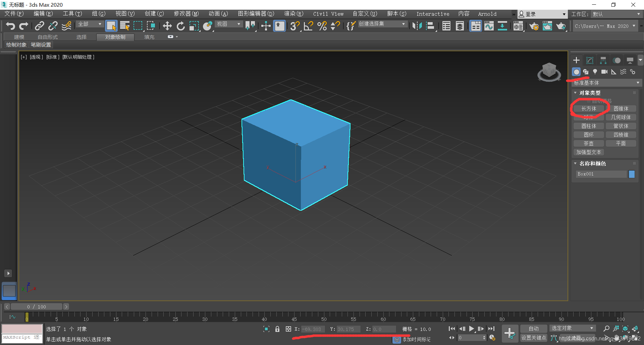Open the 渲染(R) menu
The image size is (644, 345).
click(293, 14)
